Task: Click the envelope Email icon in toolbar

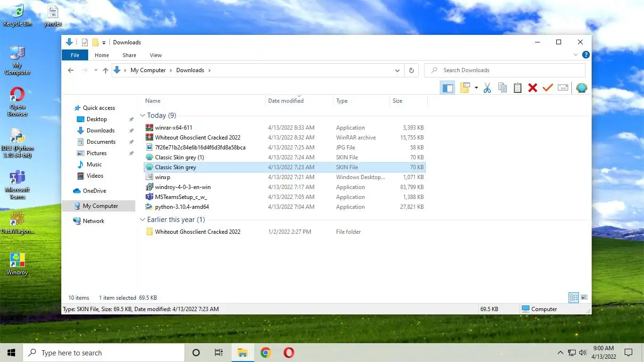Action: (563, 88)
